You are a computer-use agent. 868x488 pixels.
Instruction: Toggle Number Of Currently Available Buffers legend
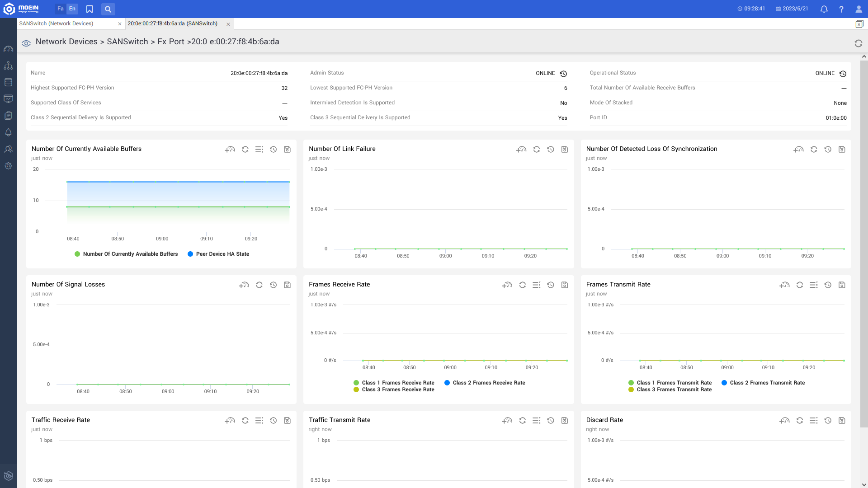pos(126,254)
